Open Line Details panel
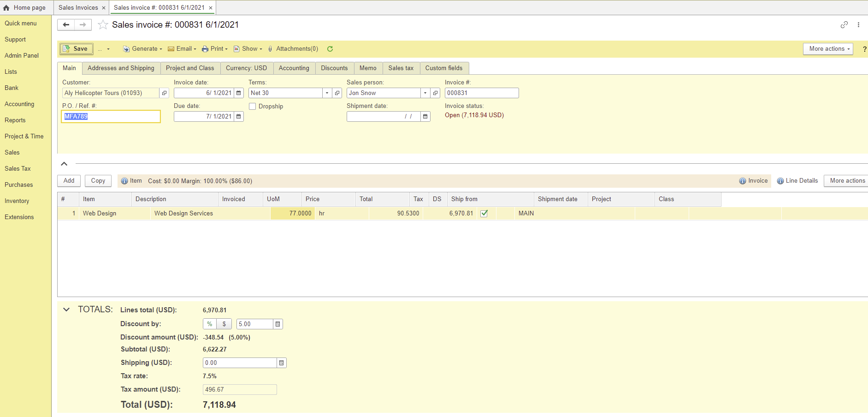Screen dimensions: 868x417 (x=797, y=181)
